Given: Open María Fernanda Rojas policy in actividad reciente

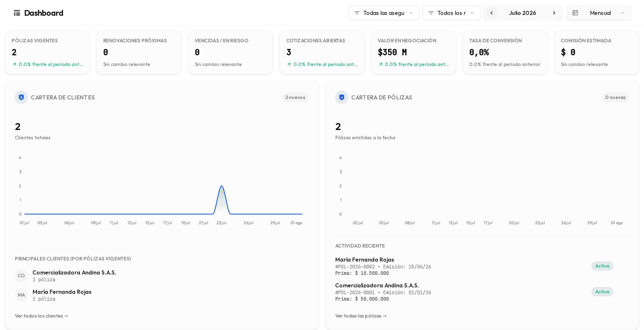Looking at the screenshot, I should [364, 260].
